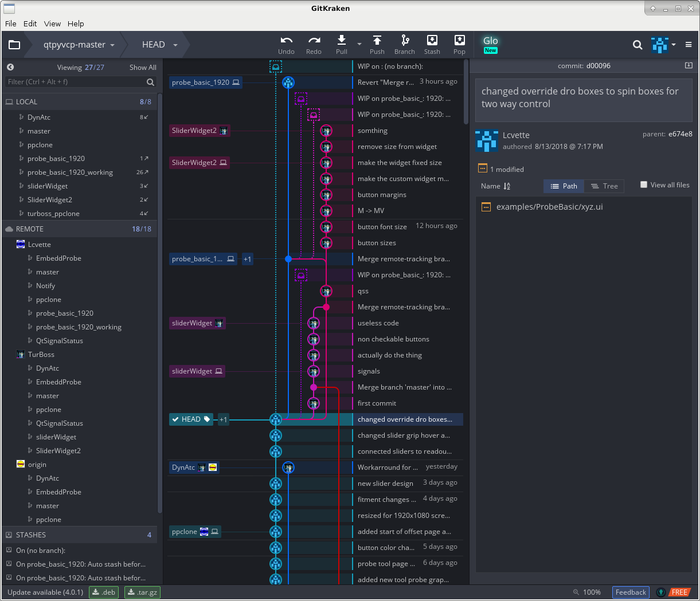Open the Pull options dropdown arrow

(359, 45)
